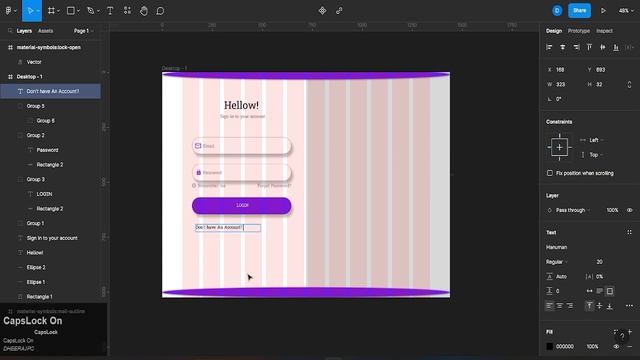Set text vertical align top
This screenshot has width=640, height=360.
coord(589,306)
